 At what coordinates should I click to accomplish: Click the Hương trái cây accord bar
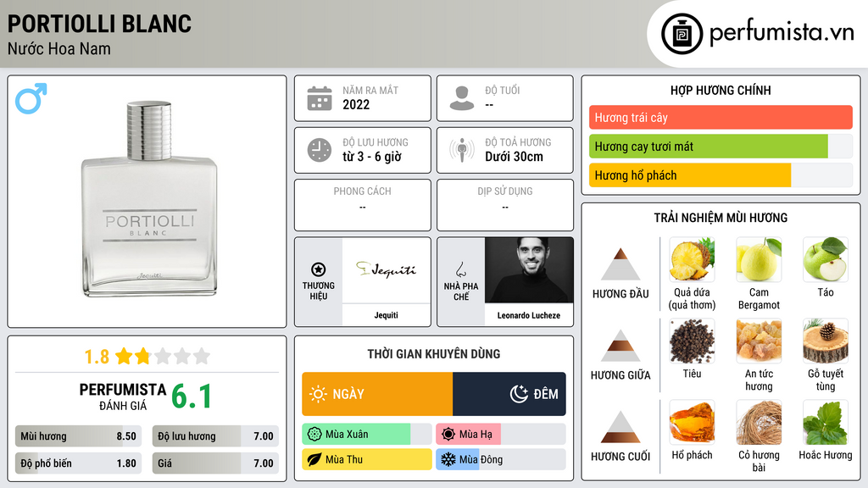tap(721, 117)
